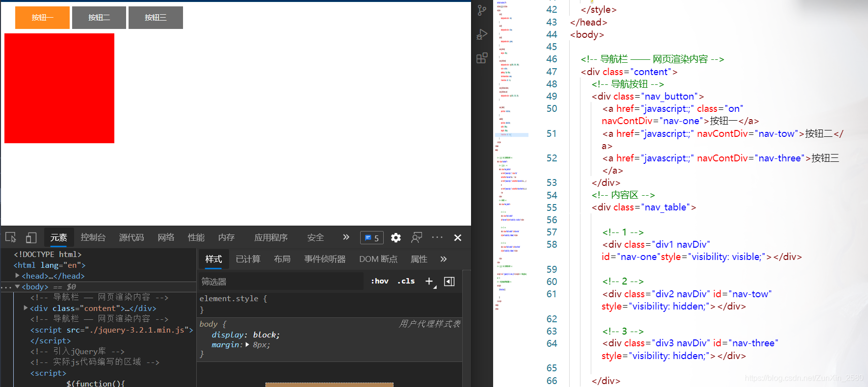Open DevTools settings gear
Viewport: 868px width, 387px height.
tap(396, 238)
